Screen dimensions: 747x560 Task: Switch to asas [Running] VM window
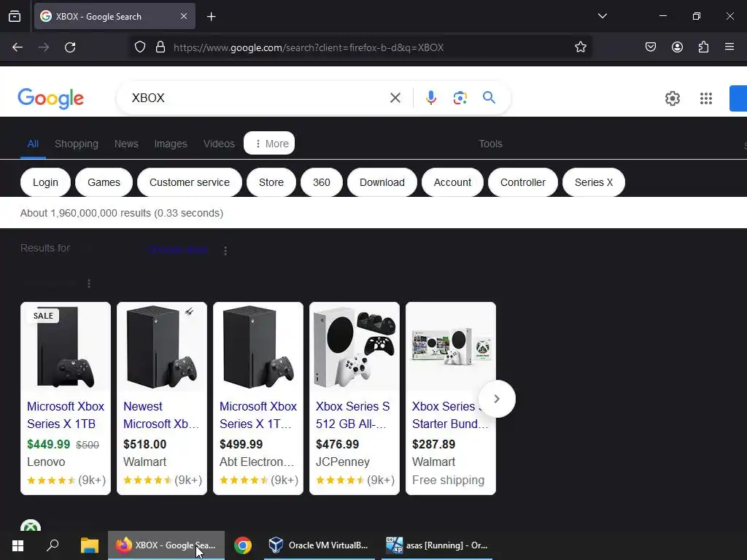click(437, 545)
